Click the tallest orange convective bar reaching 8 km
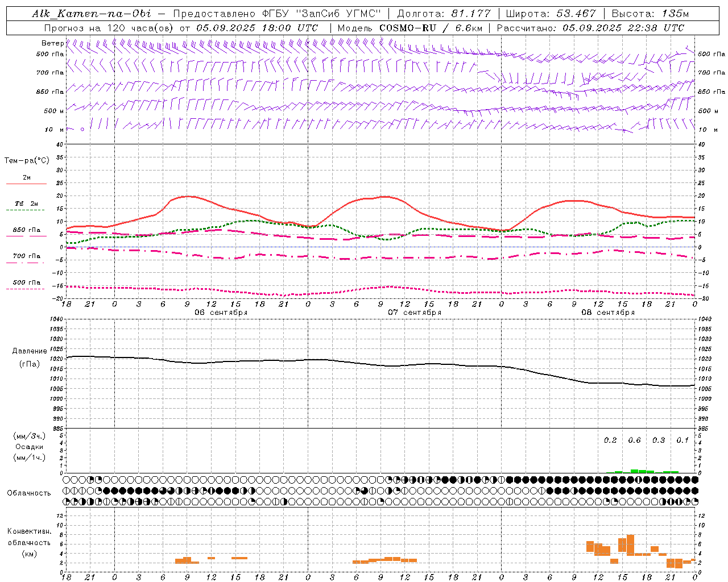The width and height of the screenshot is (728, 582). [x=630, y=545]
